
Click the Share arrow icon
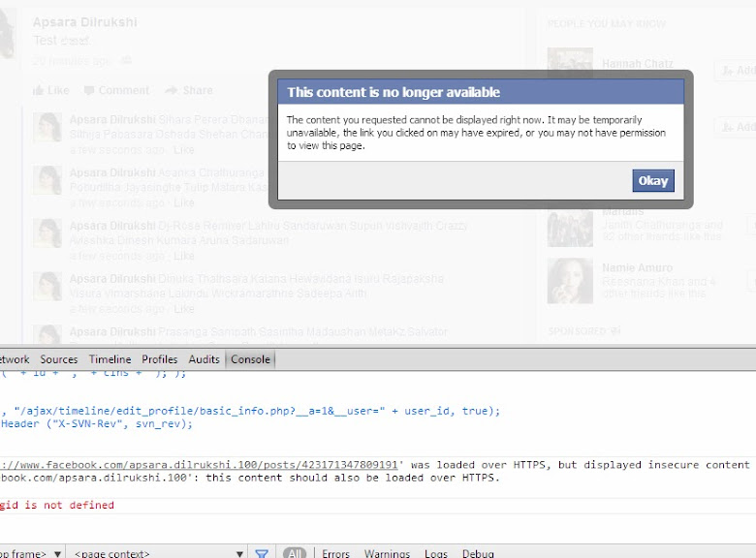(x=172, y=90)
